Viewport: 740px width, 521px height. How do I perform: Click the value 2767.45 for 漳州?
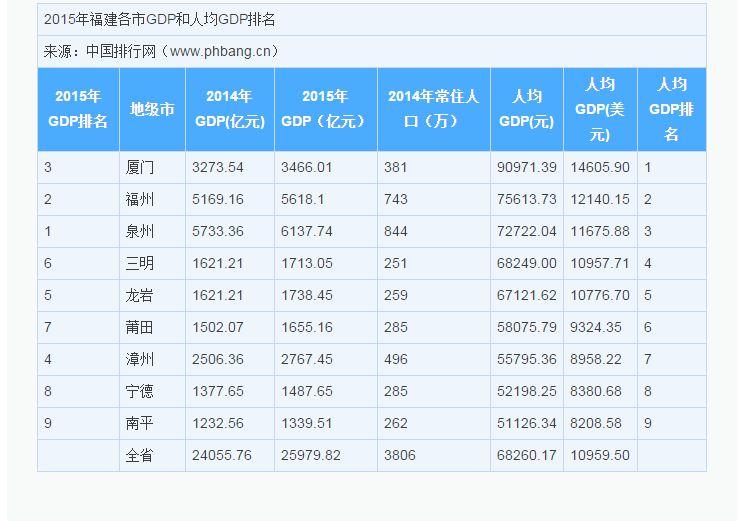(307, 359)
